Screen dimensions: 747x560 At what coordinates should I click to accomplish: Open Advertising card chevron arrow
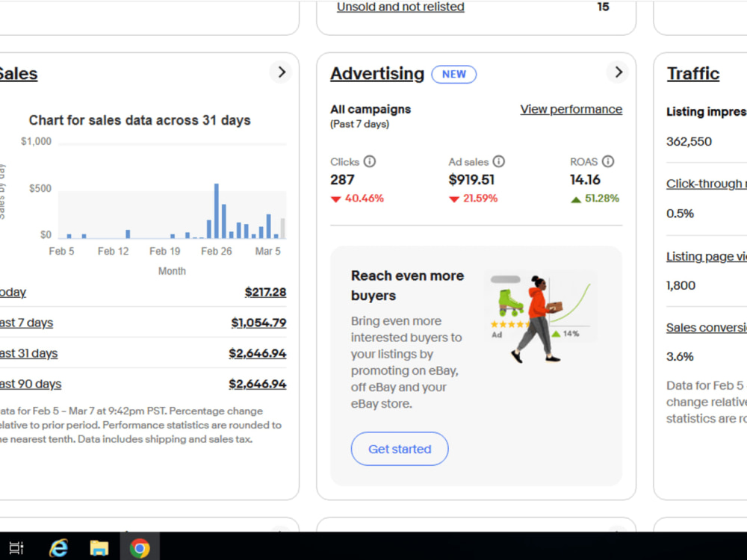coord(618,72)
